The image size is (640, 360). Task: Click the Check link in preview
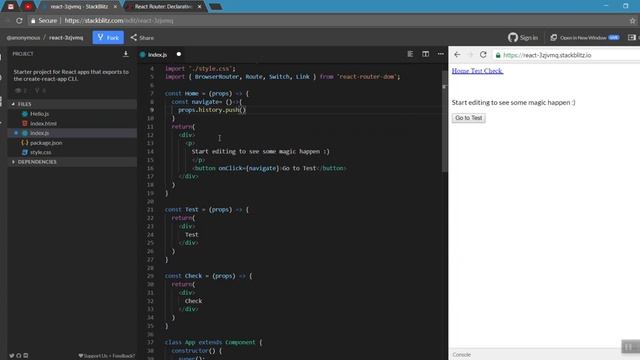point(493,71)
